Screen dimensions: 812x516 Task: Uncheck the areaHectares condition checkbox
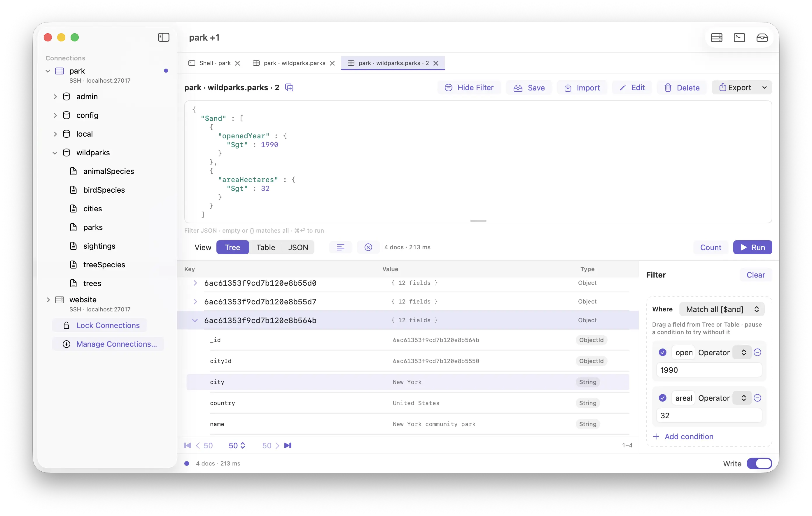(662, 398)
